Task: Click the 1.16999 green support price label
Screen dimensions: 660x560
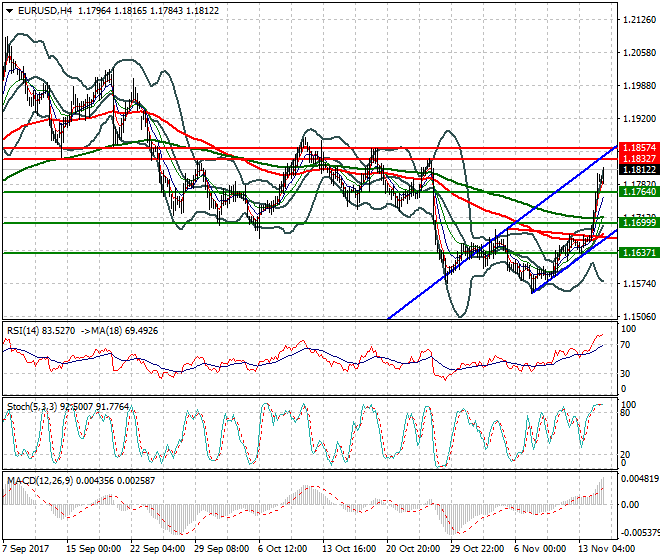Action: click(x=639, y=223)
